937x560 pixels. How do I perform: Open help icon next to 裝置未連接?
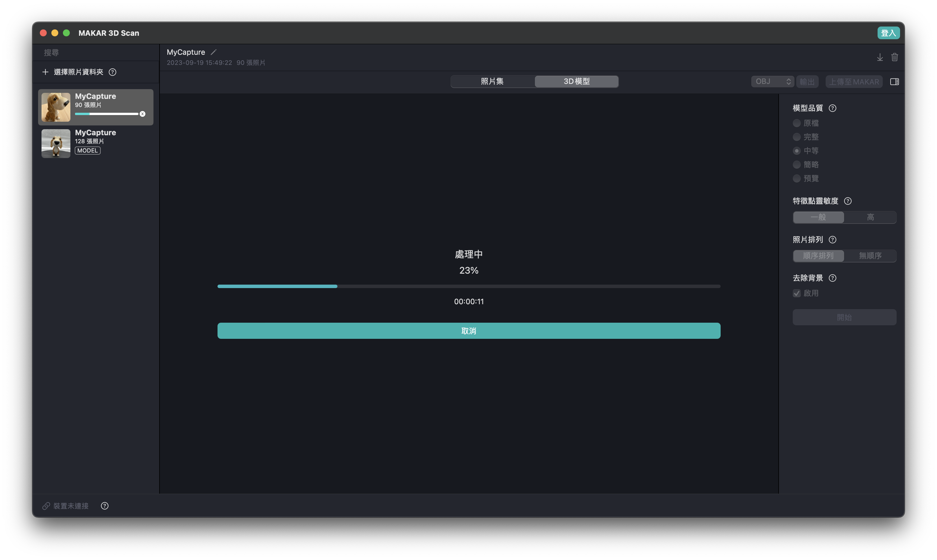104,506
